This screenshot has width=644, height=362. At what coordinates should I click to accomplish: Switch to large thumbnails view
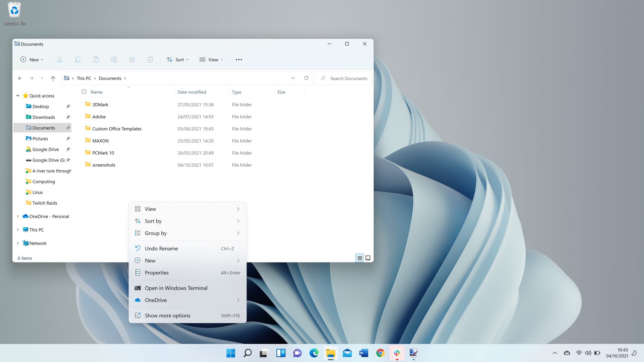pos(368,258)
